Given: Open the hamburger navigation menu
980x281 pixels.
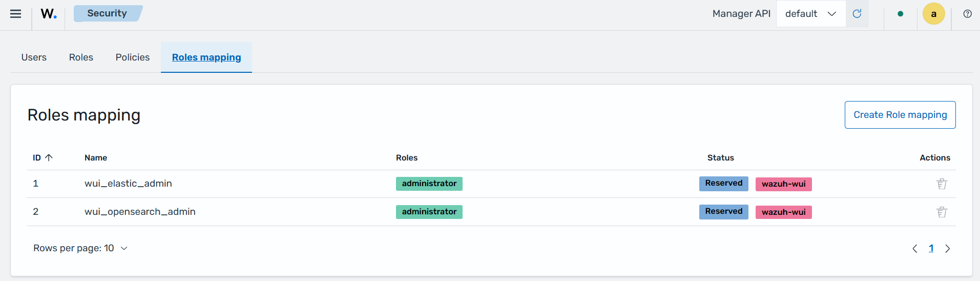Looking at the screenshot, I should click(16, 14).
